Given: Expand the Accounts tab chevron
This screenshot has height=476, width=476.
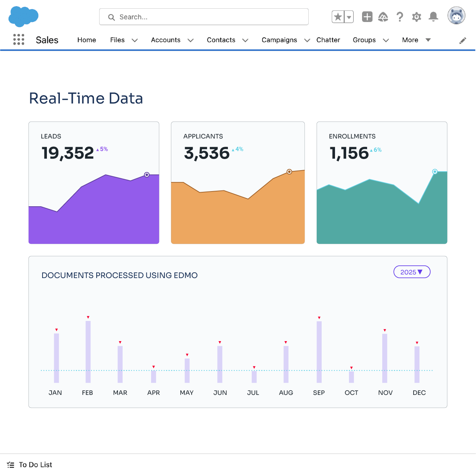Looking at the screenshot, I should click(191, 40).
